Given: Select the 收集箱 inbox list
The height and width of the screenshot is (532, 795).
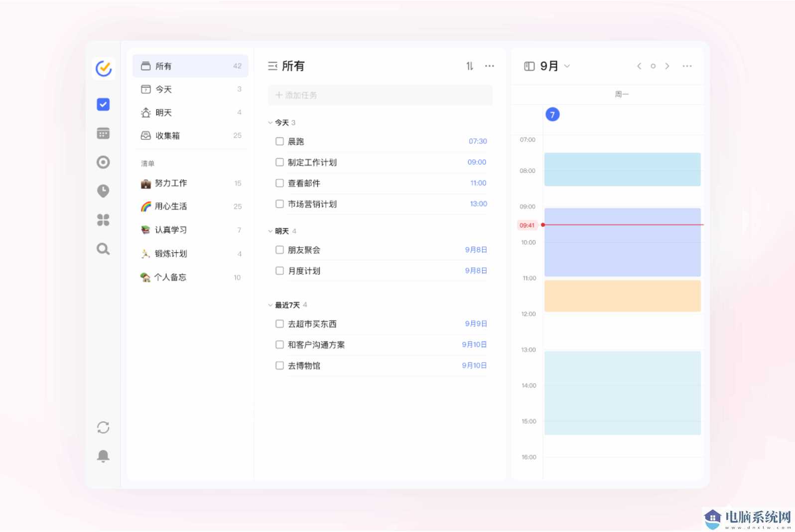Looking at the screenshot, I should pos(190,135).
